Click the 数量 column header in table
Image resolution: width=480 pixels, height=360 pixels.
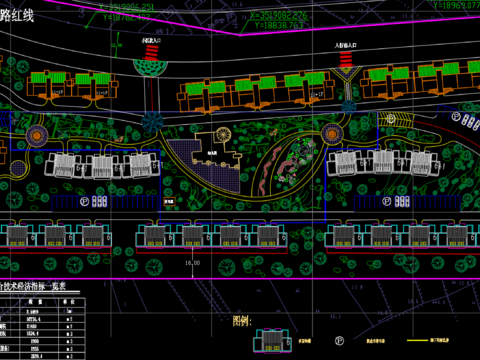(35, 302)
